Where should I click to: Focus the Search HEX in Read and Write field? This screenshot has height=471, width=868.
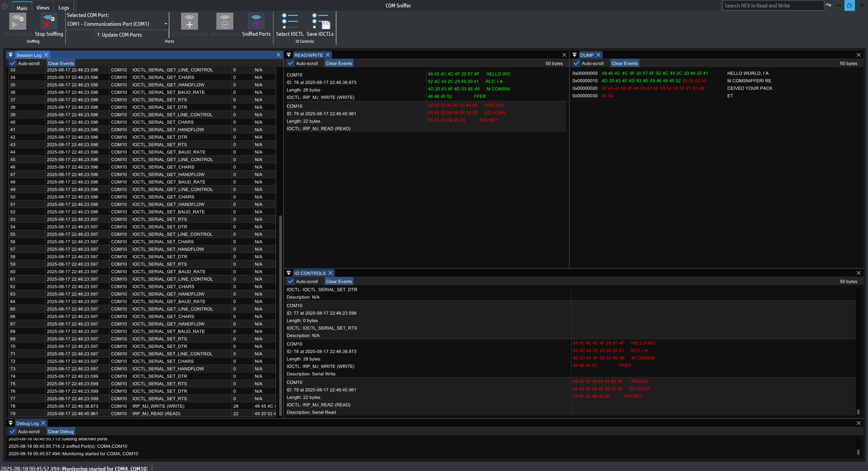773,5
